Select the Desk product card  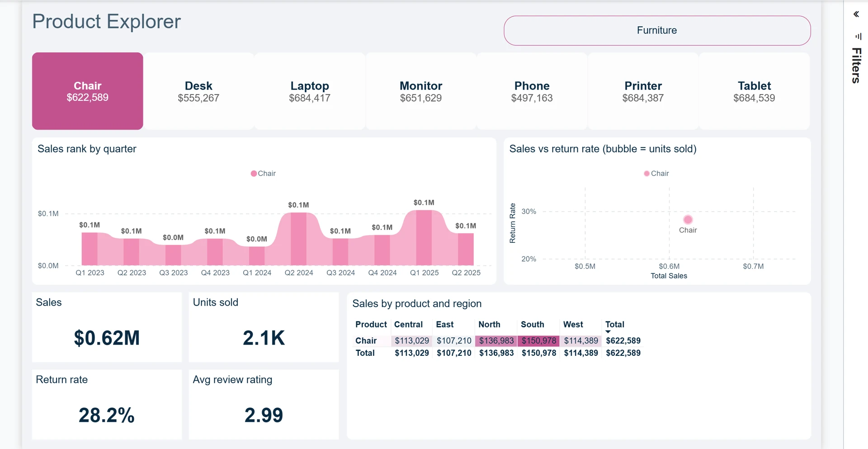tap(198, 91)
